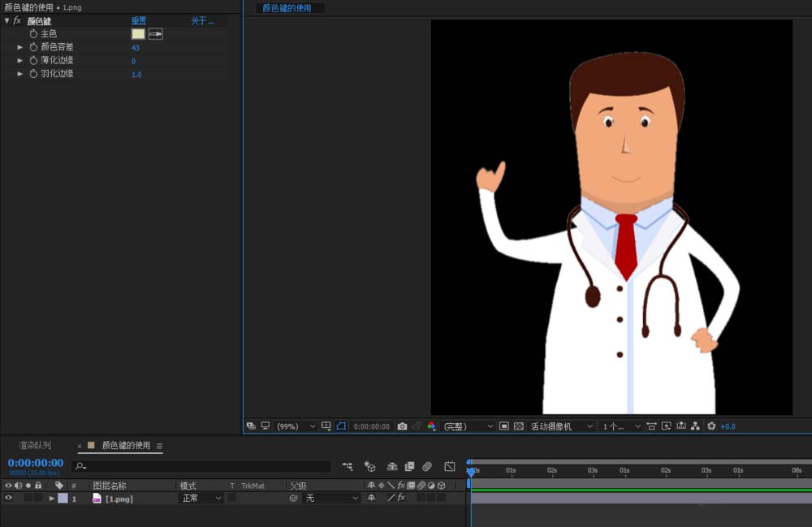
Task: Toggle the mask and shape path visibility
Action: coord(341,426)
